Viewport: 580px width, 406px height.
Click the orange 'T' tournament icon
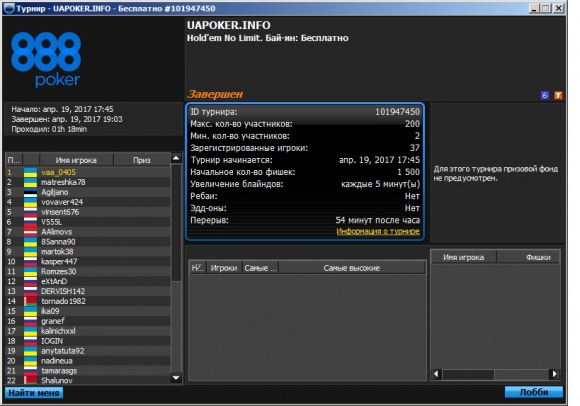[x=558, y=95]
